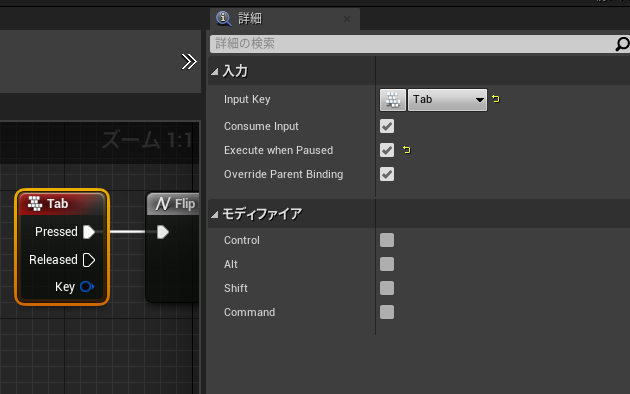Viewport: 630px width, 394px height.
Task: Enable the Alt modifier checkbox
Action: pyautogui.click(x=387, y=264)
